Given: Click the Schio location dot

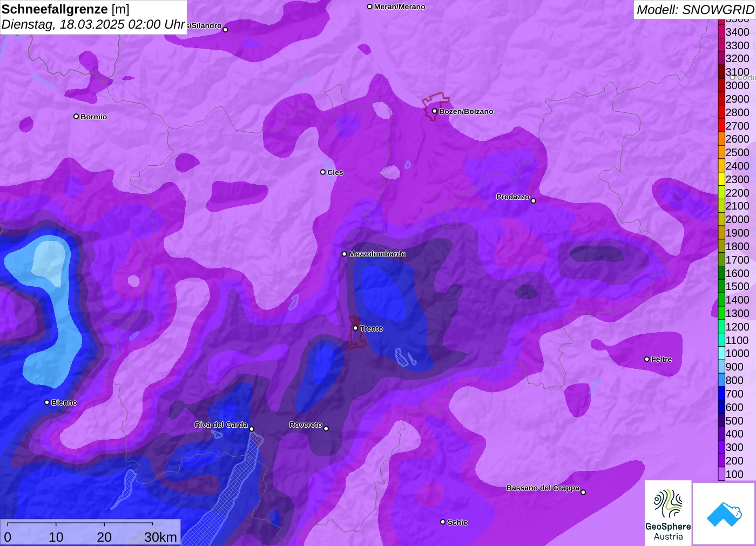Looking at the screenshot, I should [x=443, y=522].
